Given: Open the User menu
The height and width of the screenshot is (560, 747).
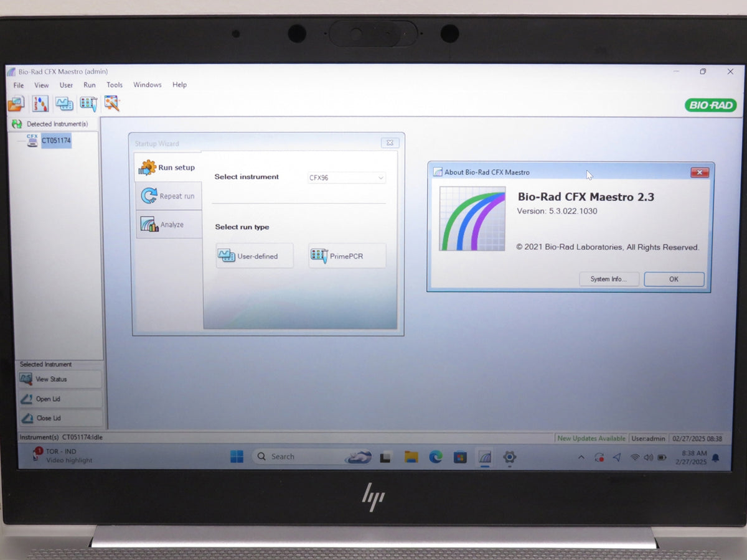Looking at the screenshot, I should 66,85.
